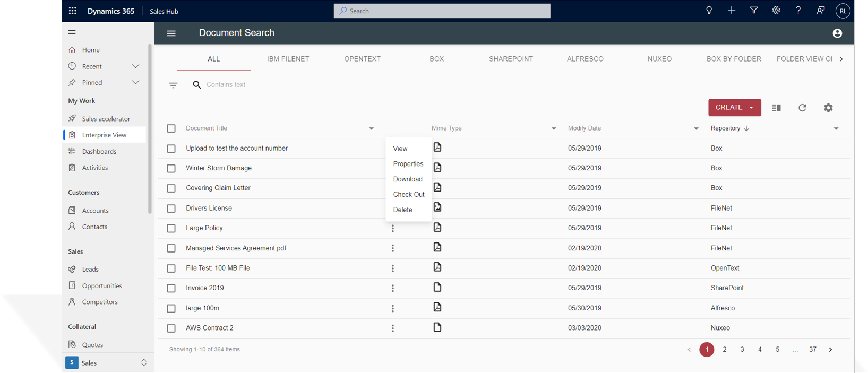The image size is (868, 373).
Task: Choose Properties in the context menu
Action: coord(408,164)
